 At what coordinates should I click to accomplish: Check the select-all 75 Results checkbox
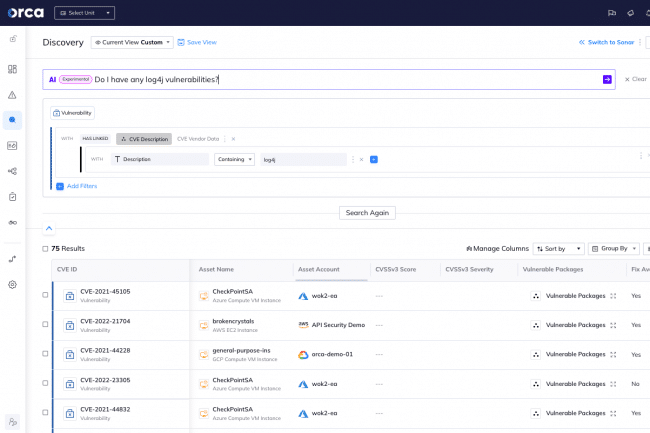(45, 248)
